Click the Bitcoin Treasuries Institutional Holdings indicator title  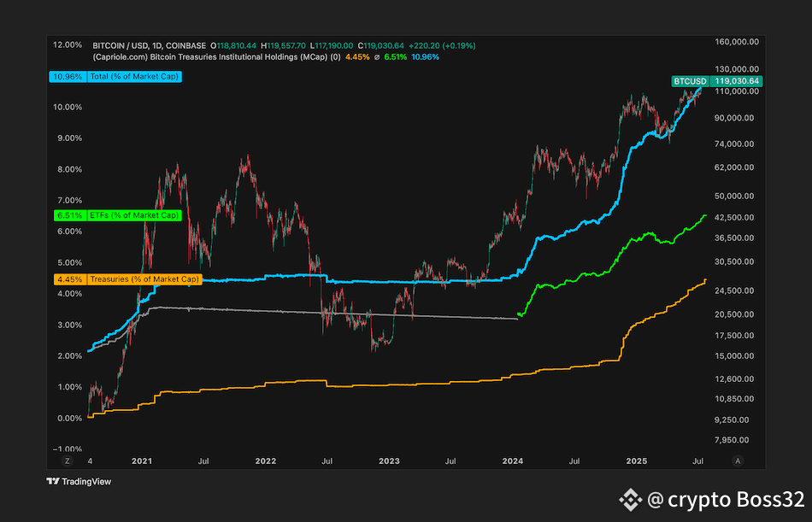(x=216, y=57)
